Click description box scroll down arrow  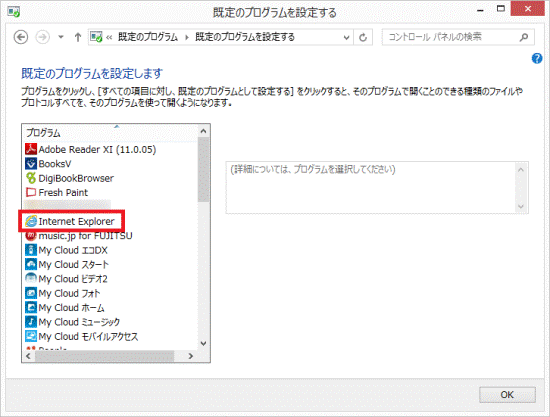pyautogui.click(x=521, y=206)
